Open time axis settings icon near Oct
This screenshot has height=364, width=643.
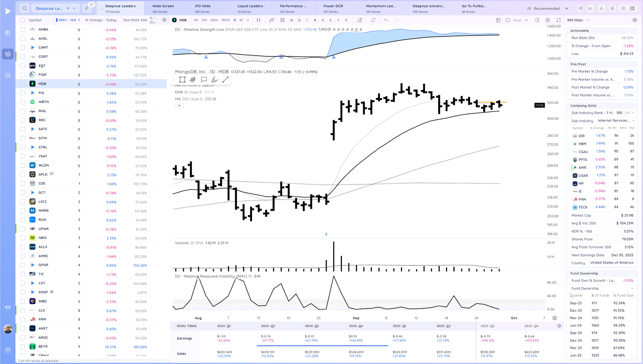(555, 318)
